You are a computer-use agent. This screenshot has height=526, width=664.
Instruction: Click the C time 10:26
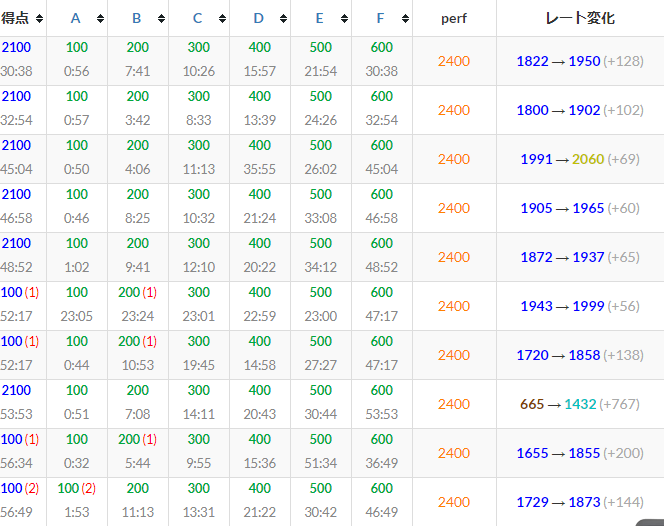[x=199, y=71]
